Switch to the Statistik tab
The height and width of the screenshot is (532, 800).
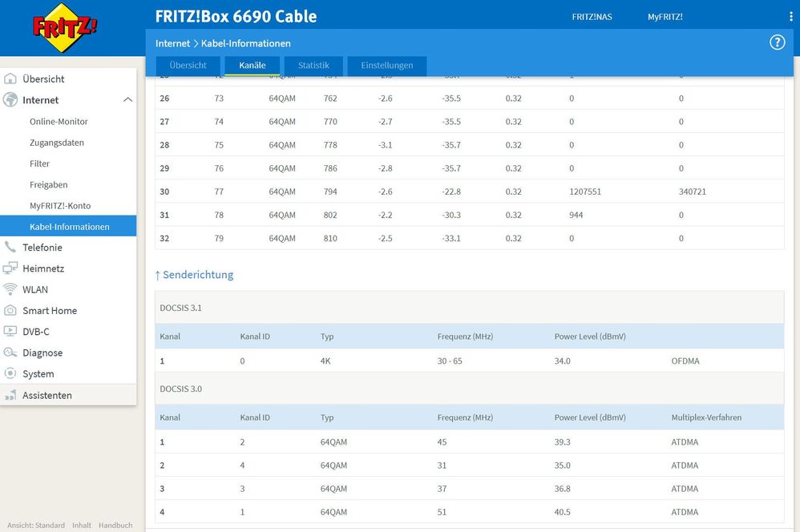point(313,65)
